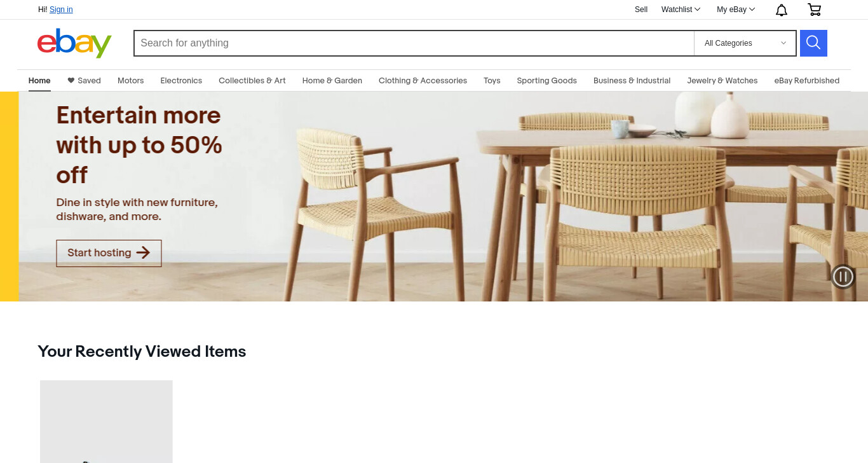Open Saved with heart icon
The image size is (868, 463).
(84, 81)
